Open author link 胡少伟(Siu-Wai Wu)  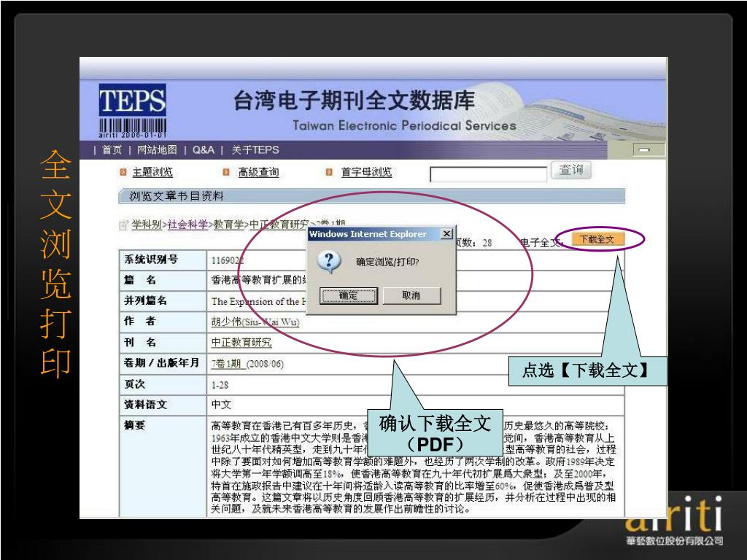pyautogui.click(x=255, y=322)
